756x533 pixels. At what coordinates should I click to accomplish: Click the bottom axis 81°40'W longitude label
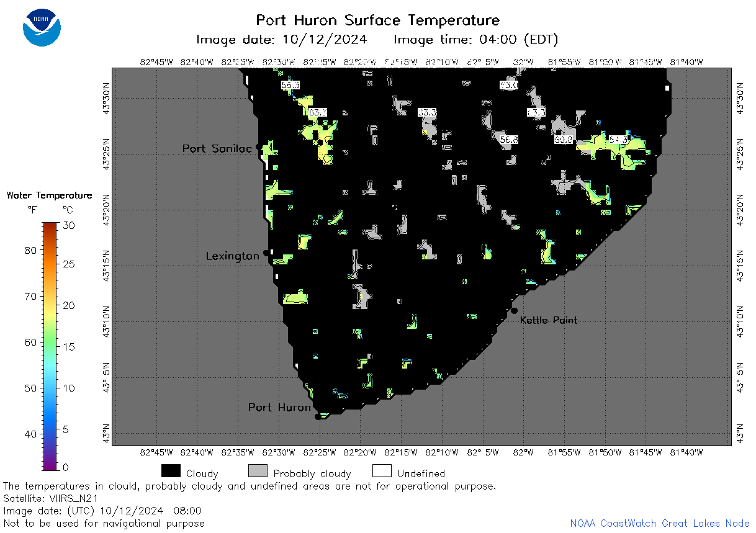(686, 454)
